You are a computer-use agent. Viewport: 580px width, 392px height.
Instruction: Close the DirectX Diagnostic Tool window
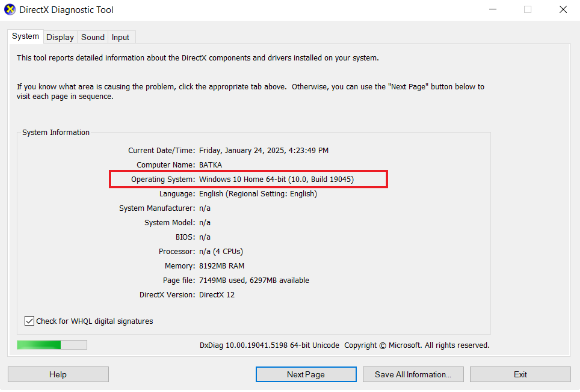(x=563, y=9)
